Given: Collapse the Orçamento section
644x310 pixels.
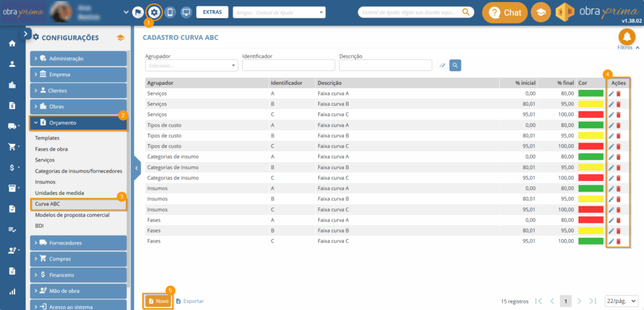Looking at the screenshot, I should tap(79, 123).
